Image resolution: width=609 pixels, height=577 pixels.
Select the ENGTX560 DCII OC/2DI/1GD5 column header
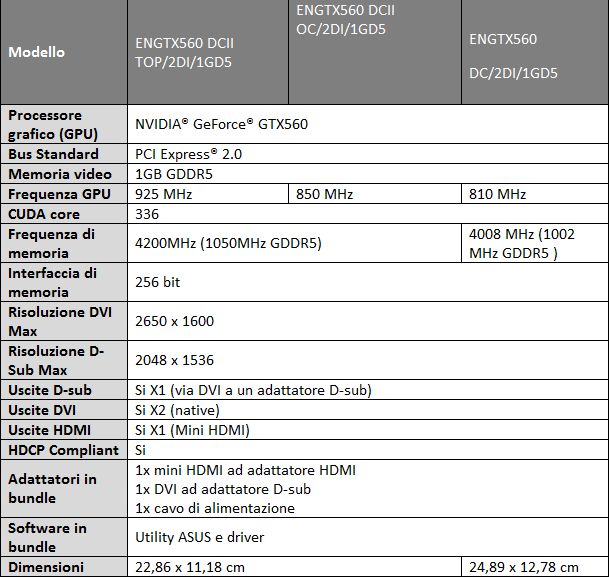(x=350, y=19)
